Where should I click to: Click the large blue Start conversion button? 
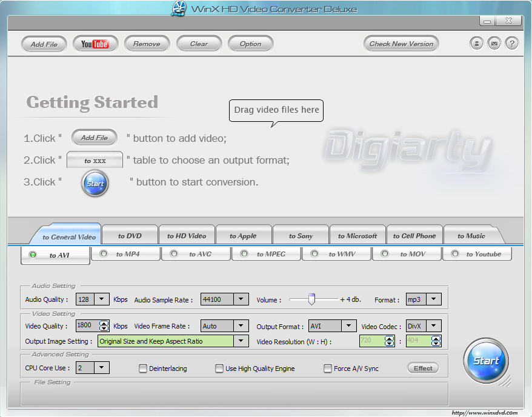[x=486, y=361]
